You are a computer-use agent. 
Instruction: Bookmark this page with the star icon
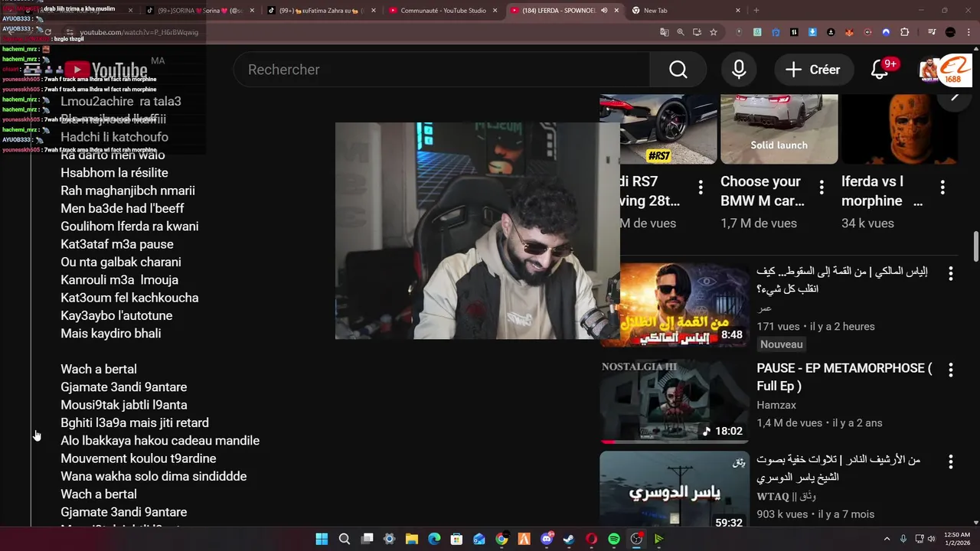coord(714,32)
